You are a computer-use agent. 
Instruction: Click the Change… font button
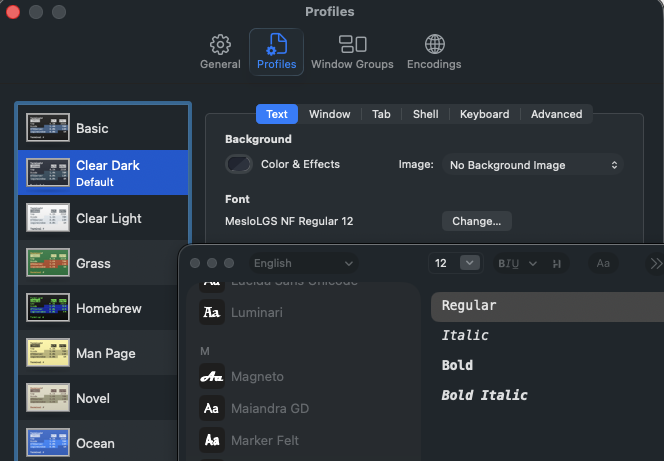(x=477, y=221)
